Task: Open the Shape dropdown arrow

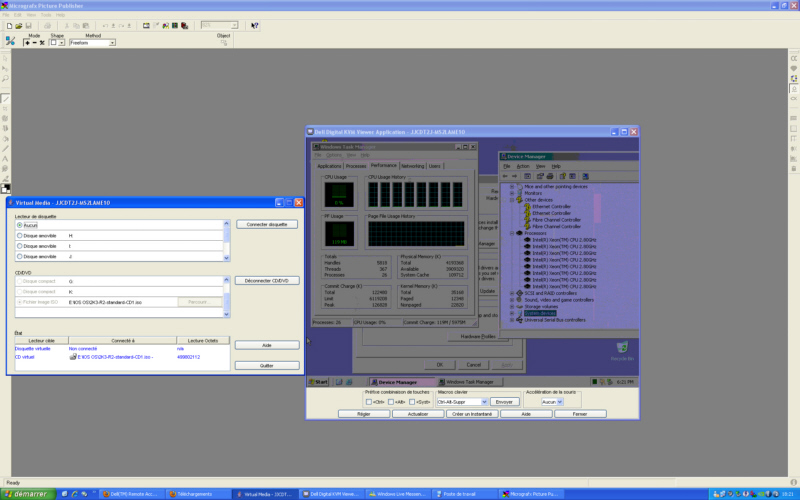Action: 62,43
